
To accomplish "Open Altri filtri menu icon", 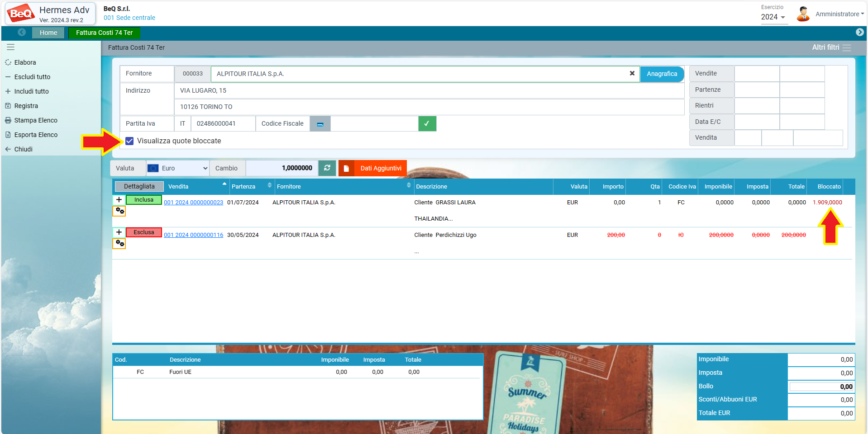I will click(x=847, y=47).
